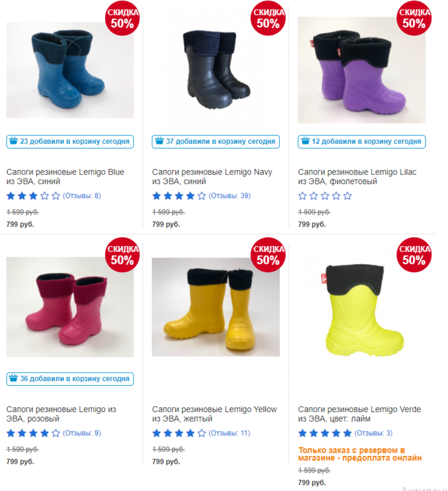The width and height of the screenshot is (448, 491).
Task: Click the 50% discount badge on the Lemigo Verde boots
Action: (414, 255)
